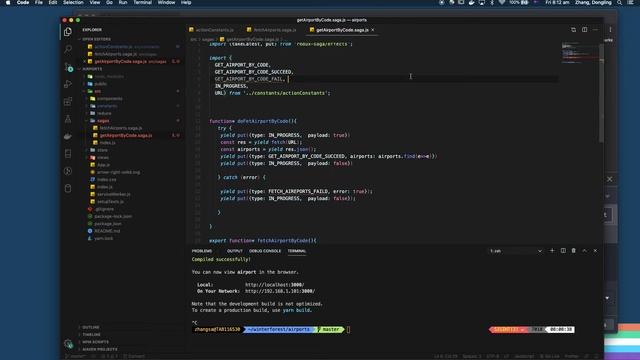Click the Open Changes icon in editor toolbar
The height and width of the screenshot is (360, 640).
(573, 30)
